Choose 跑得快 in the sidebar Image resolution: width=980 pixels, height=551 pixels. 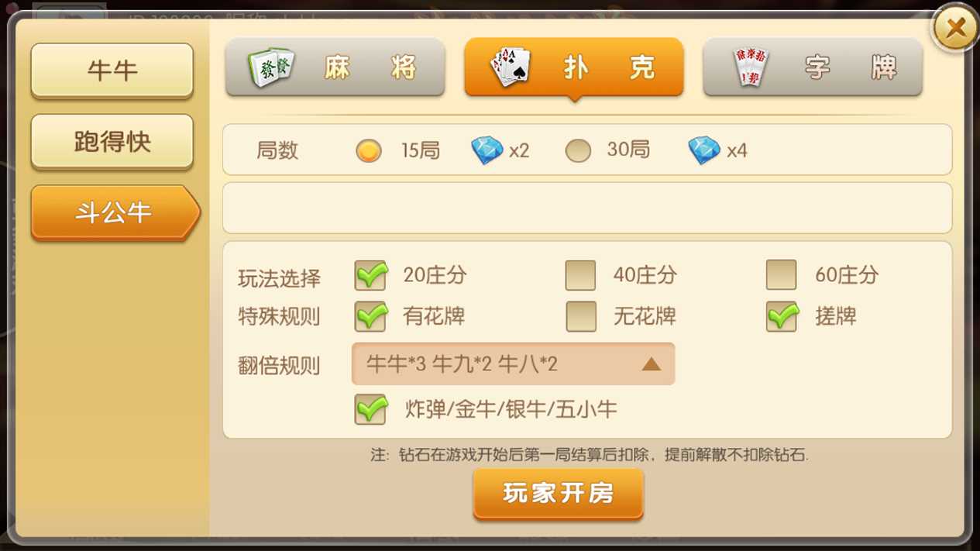[x=112, y=142]
